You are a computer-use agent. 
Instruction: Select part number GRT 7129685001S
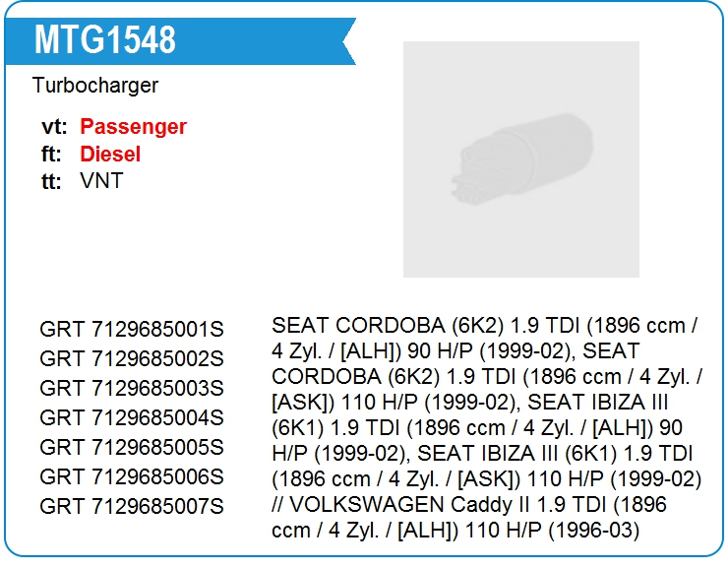(132, 329)
